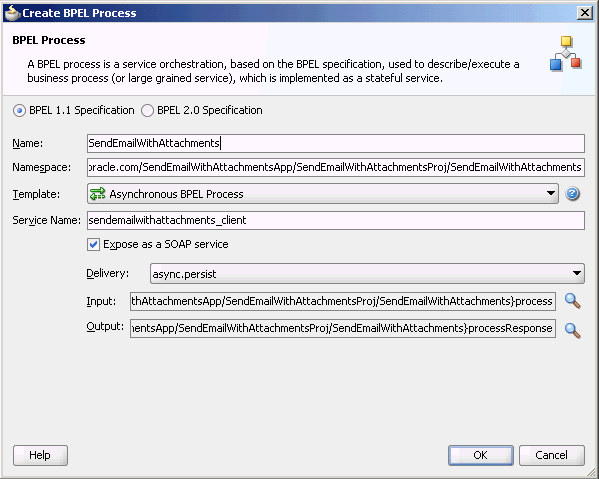Close the dialog with the X button
This screenshot has height=479, width=599.
(x=585, y=13)
